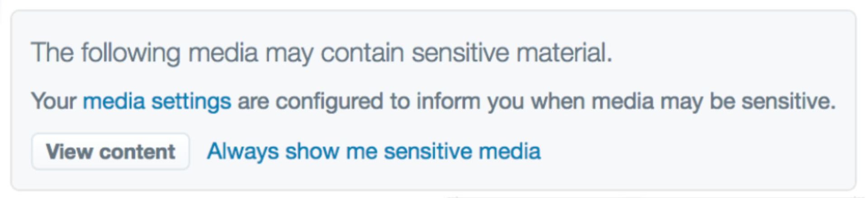Screen dimensions: 868x198
Task: Click the word Your before media settings
Action: coord(53,101)
